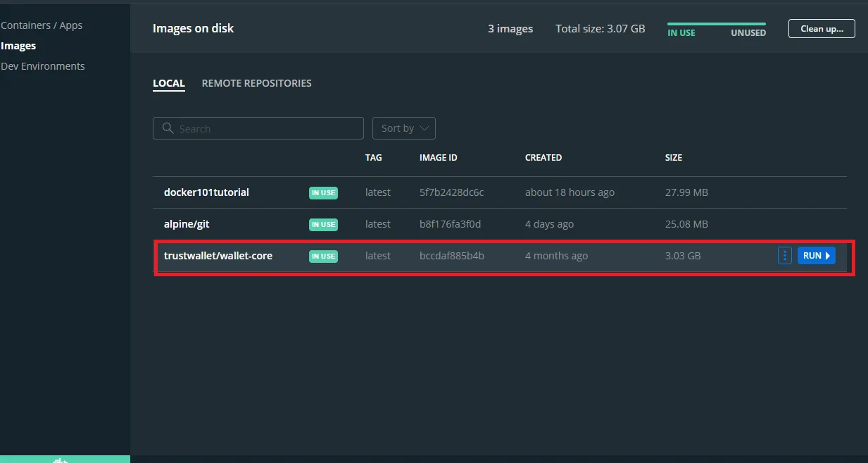Click image ID bccdaf885b4b

(x=452, y=256)
